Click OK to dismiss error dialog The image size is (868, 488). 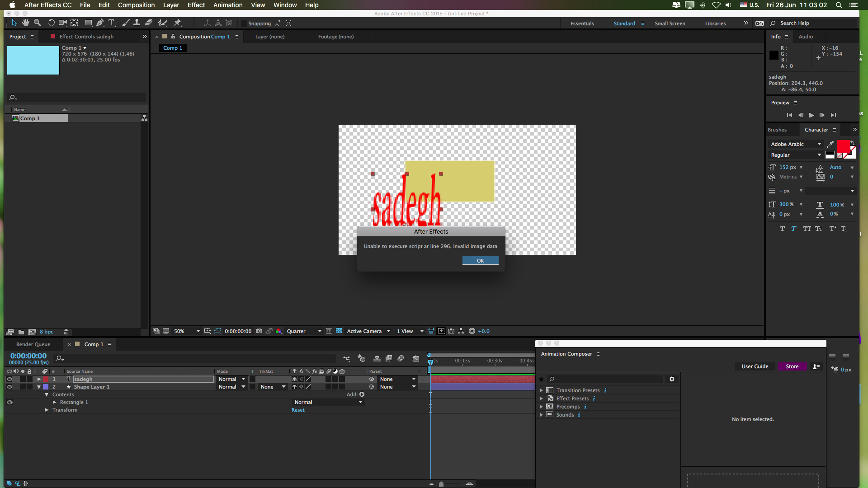pos(481,260)
